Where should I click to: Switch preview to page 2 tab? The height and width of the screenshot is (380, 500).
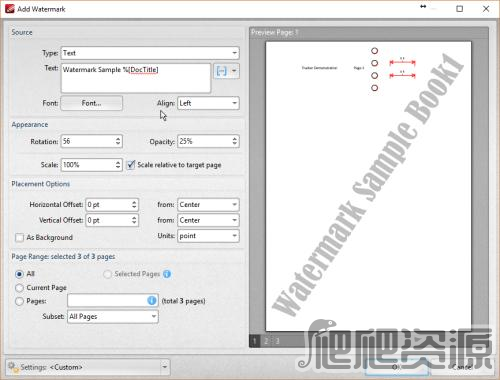point(266,341)
